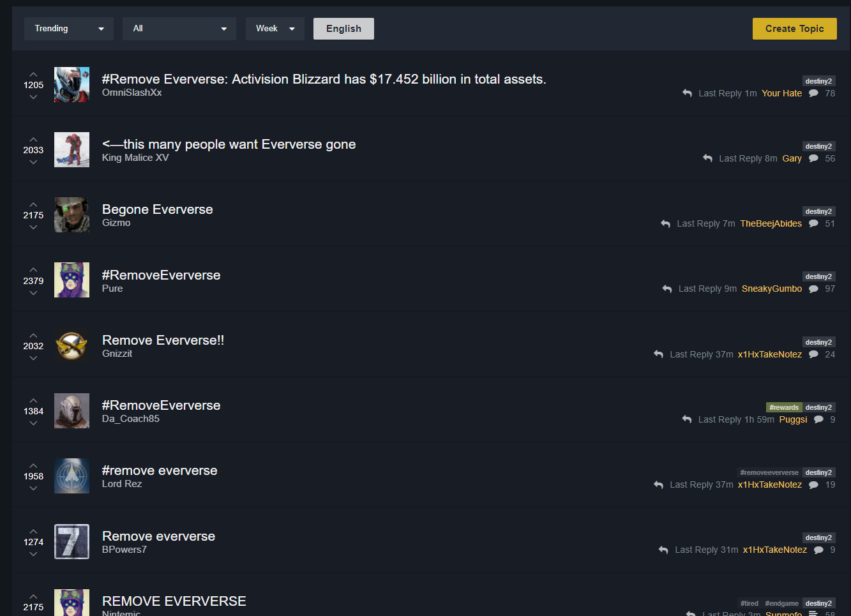Click comment bubble icon showing 56 replies
The height and width of the screenshot is (616, 851).
coord(813,158)
